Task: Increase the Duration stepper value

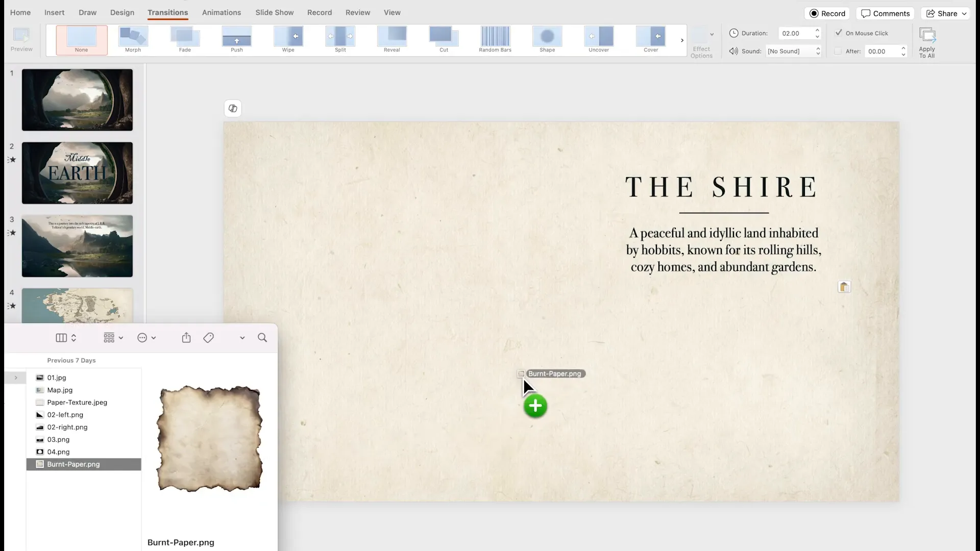Action: [817, 30]
